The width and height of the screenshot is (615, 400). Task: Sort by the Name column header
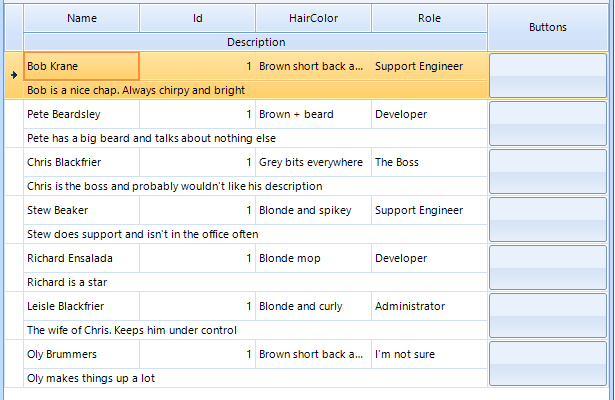coord(82,18)
